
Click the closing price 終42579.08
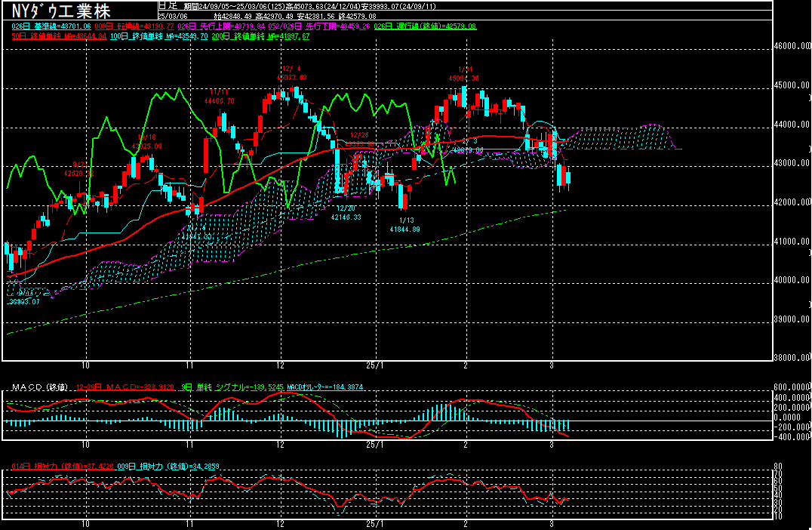(357, 16)
